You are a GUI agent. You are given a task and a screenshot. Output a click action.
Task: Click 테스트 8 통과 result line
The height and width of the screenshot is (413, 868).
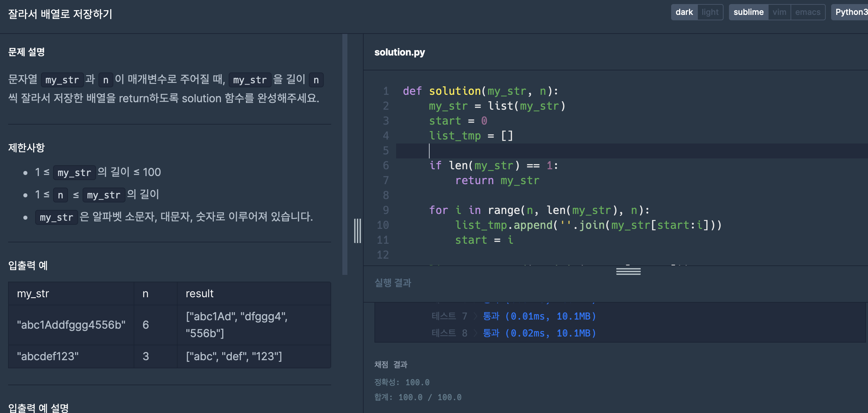tap(513, 333)
